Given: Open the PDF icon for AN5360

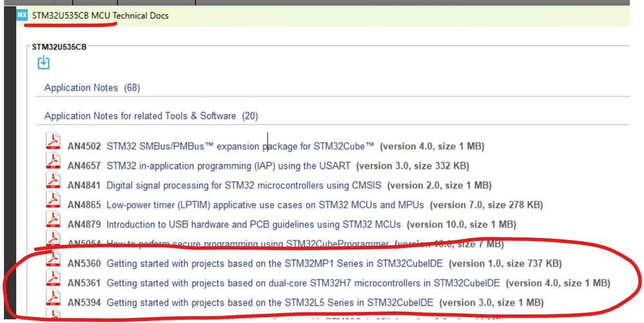Looking at the screenshot, I should point(53,259).
